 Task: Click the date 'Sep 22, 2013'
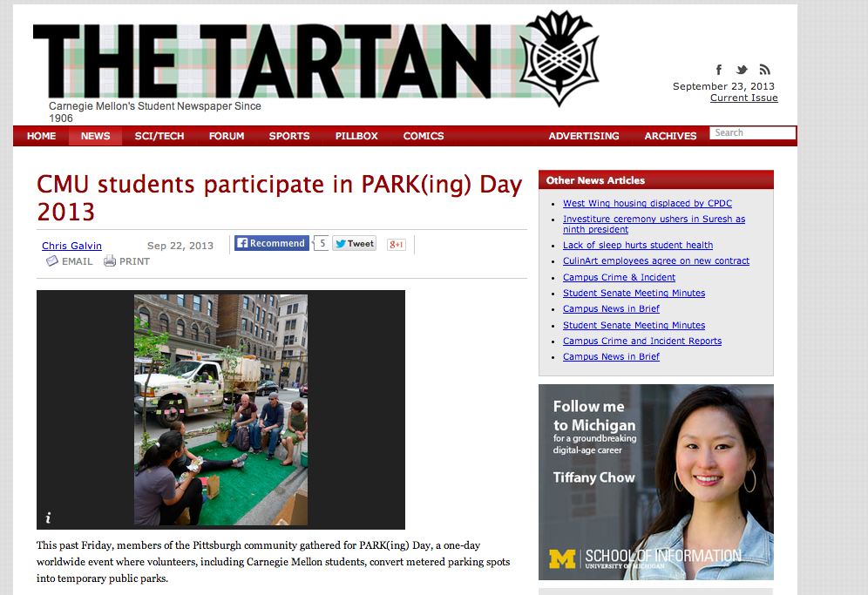180,246
